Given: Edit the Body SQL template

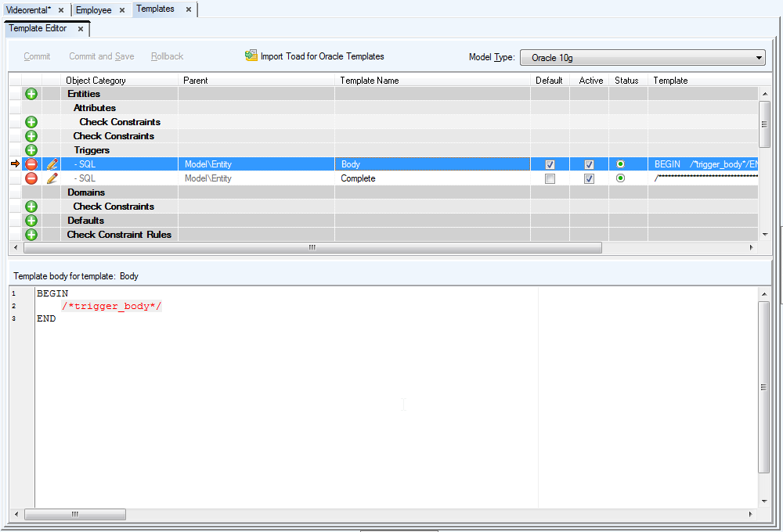Looking at the screenshot, I should click(x=52, y=164).
